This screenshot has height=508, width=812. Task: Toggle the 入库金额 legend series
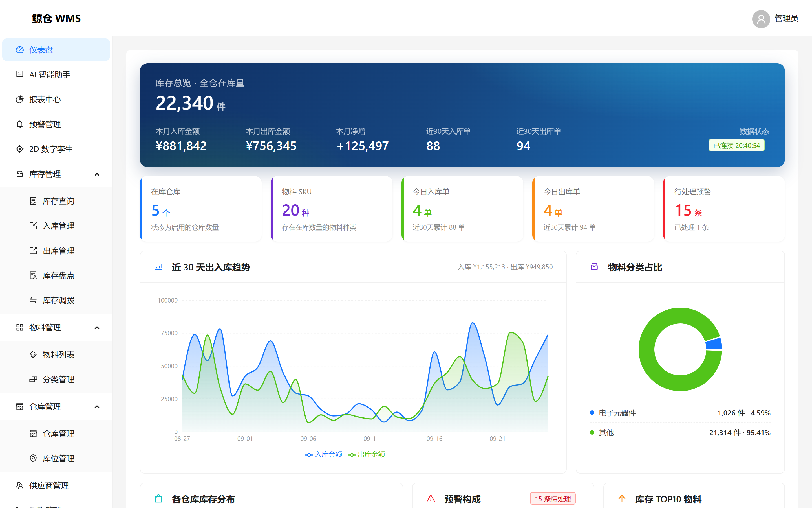(323, 455)
